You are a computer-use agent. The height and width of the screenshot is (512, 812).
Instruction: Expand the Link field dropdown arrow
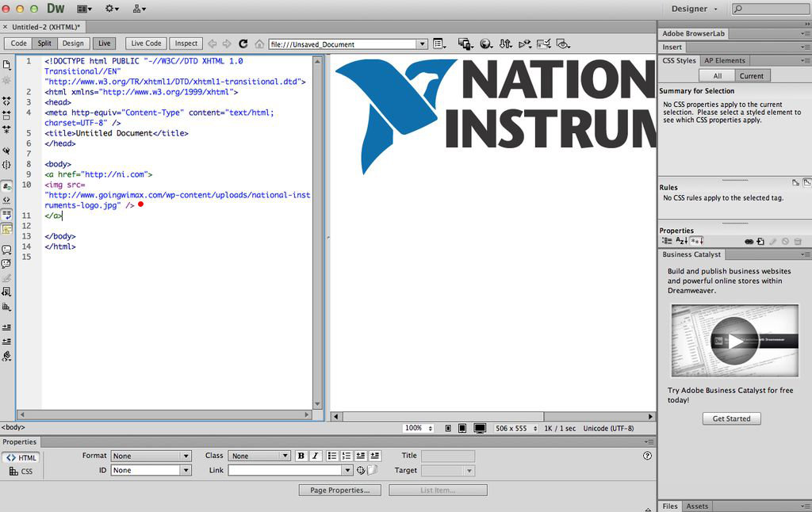[347, 470]
